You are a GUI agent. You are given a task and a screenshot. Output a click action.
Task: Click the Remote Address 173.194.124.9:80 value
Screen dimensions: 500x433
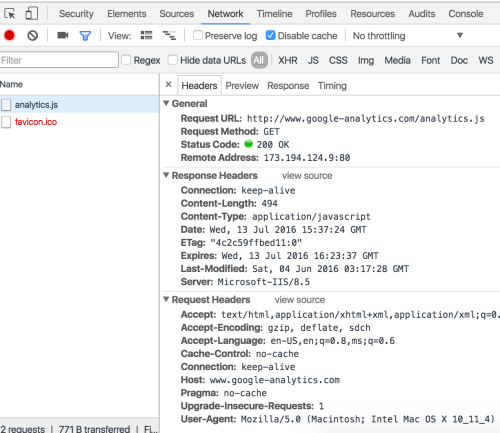[307, 158]
